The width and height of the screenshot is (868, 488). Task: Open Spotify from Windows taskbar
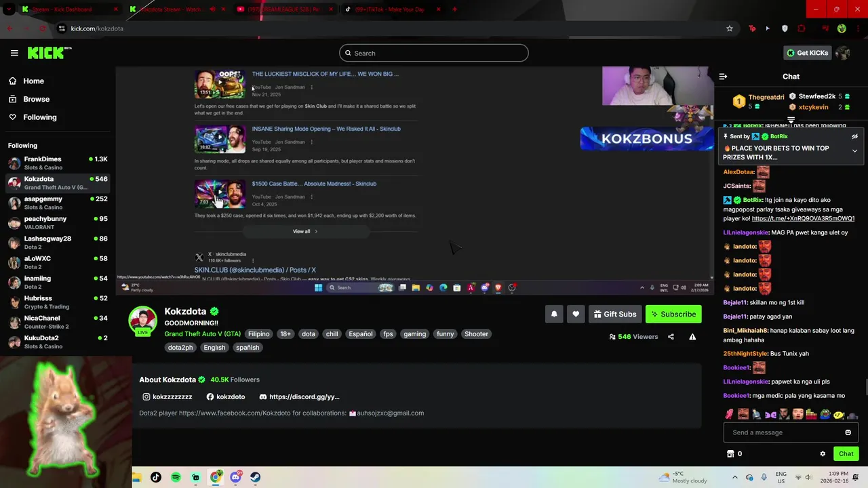point(176,477)
